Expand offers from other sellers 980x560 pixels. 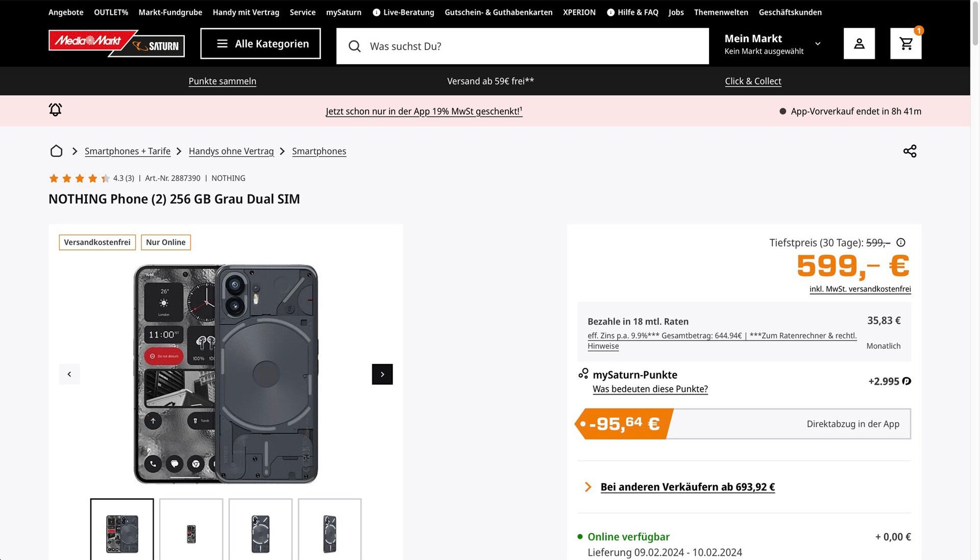click(x=687, y=487)
